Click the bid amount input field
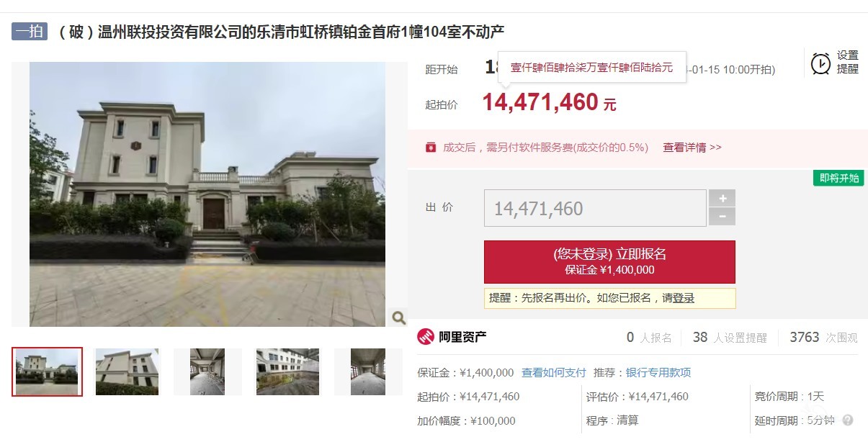Screen dimensions: 868x442 (x=595, y=209)
